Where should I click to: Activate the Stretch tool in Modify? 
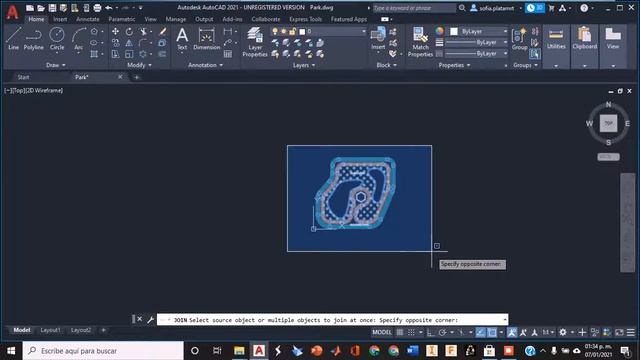116,54
